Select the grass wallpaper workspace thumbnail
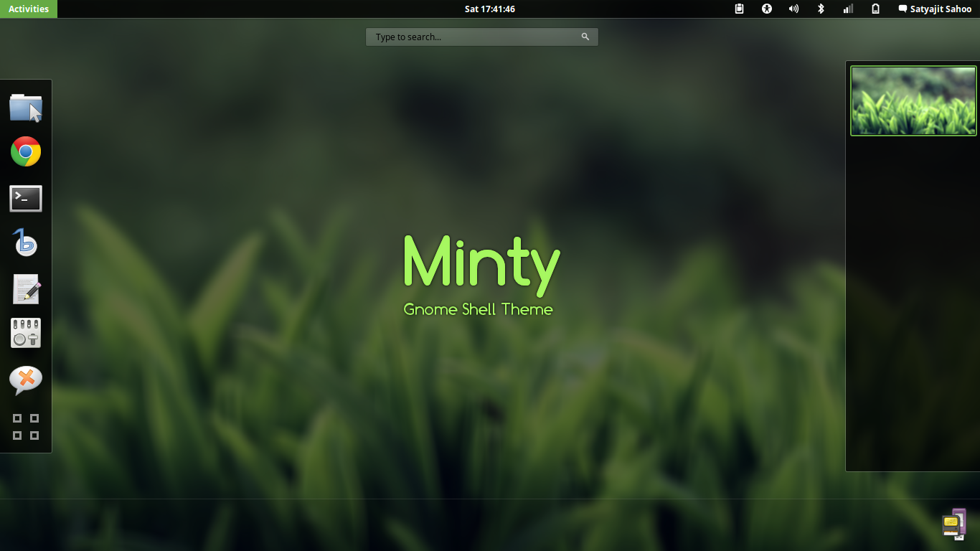980x551 pixels. point(913,101)
